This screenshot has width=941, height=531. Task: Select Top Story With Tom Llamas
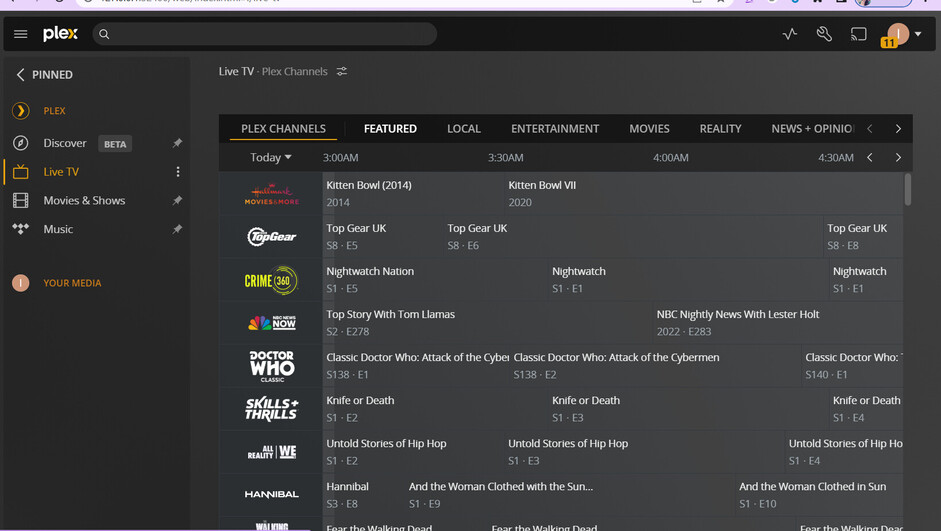click(x=487, y=323)
